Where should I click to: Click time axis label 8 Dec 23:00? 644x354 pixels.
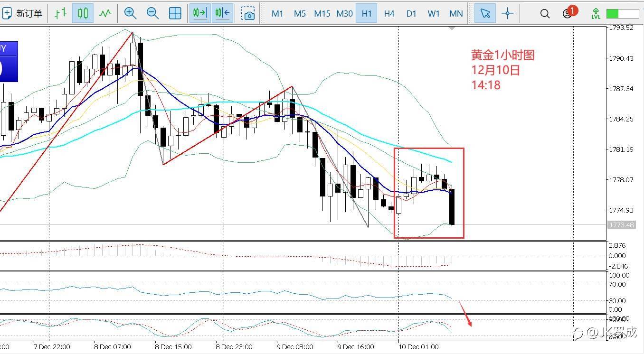[234, 347]
